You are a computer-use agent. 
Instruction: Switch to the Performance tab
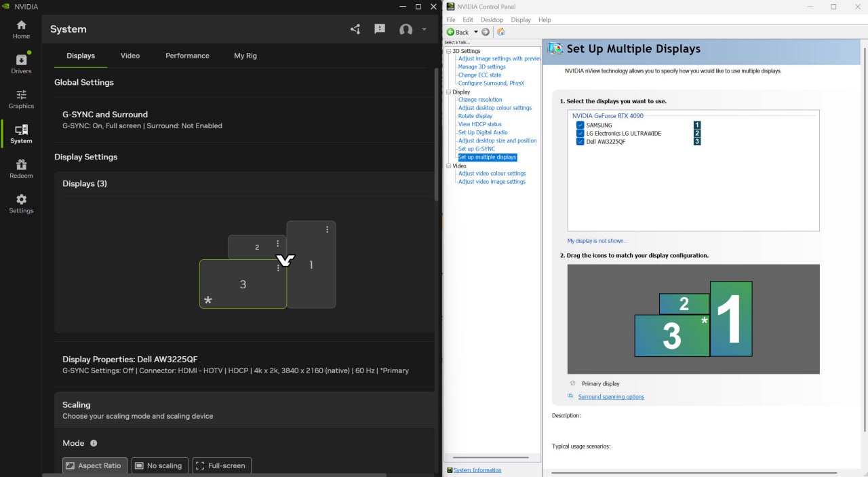pos(187,56)
